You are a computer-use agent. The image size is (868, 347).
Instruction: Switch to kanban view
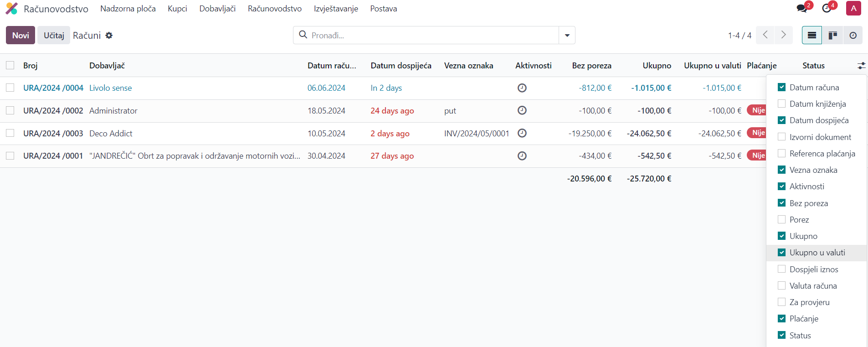(832, 36)
